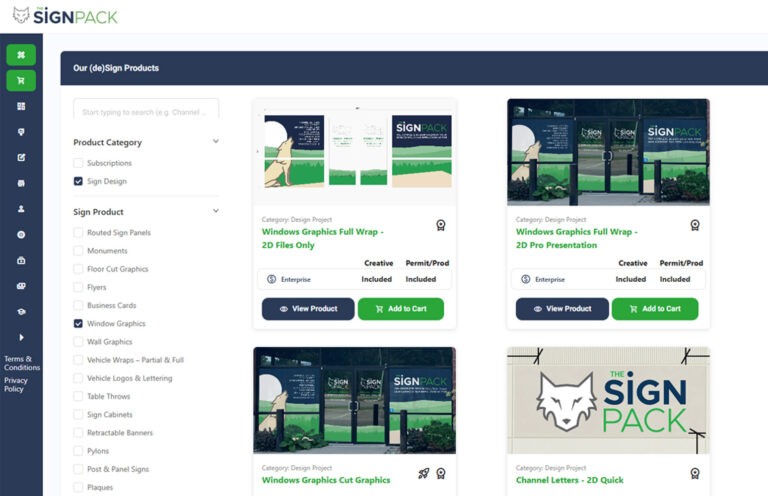Viewport: 768px width, 496px height.
Task: Click the sidebar icon above the user profile icon
Action: (x=21, y=183)
